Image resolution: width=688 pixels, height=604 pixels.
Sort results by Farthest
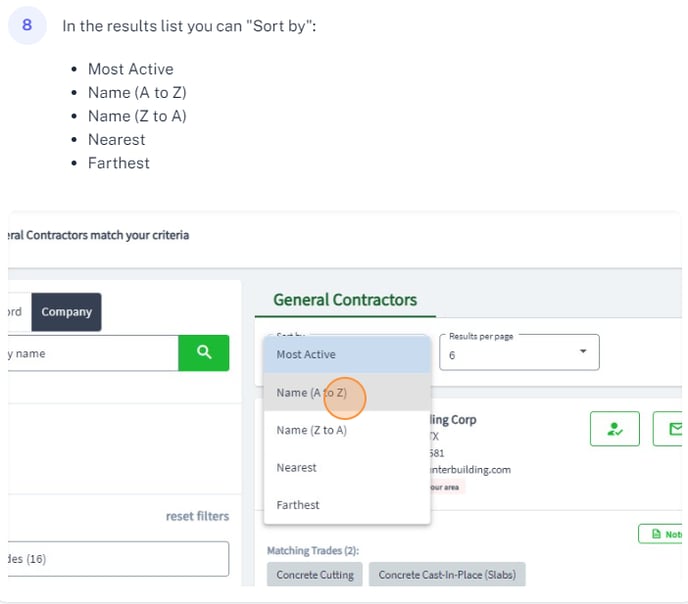click(x=347, y=505)
